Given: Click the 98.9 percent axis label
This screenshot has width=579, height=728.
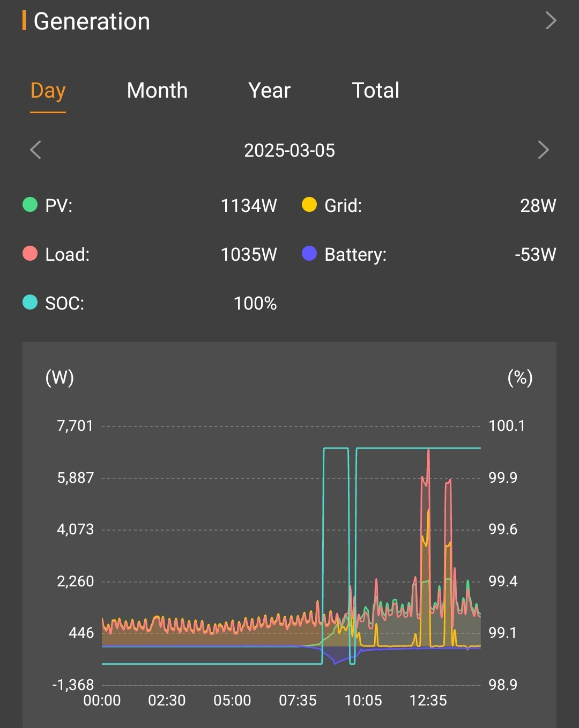Looking at the screenshot, I should pos(503,685).
